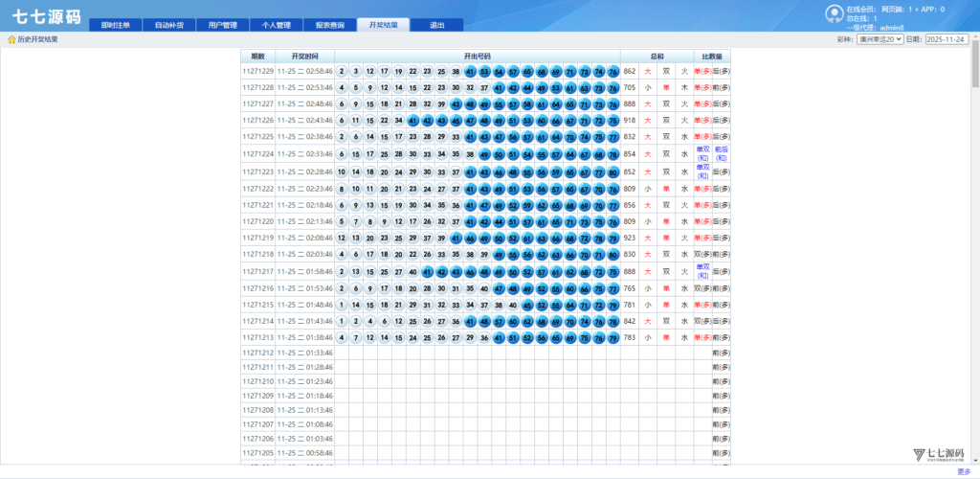Click number ball 80 in row 11271218
980x479 pixels.
pos(613,254)
